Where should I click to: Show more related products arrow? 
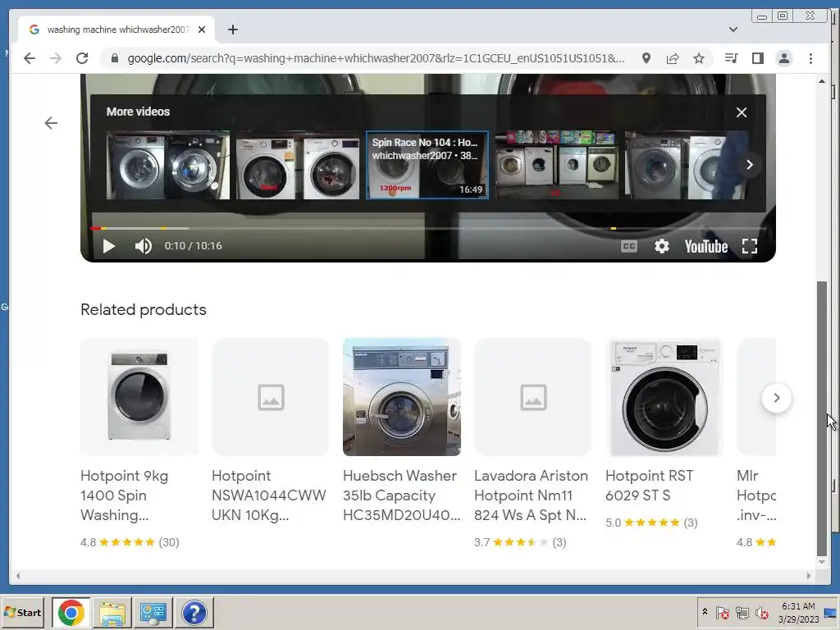click(x=776, y=398)
